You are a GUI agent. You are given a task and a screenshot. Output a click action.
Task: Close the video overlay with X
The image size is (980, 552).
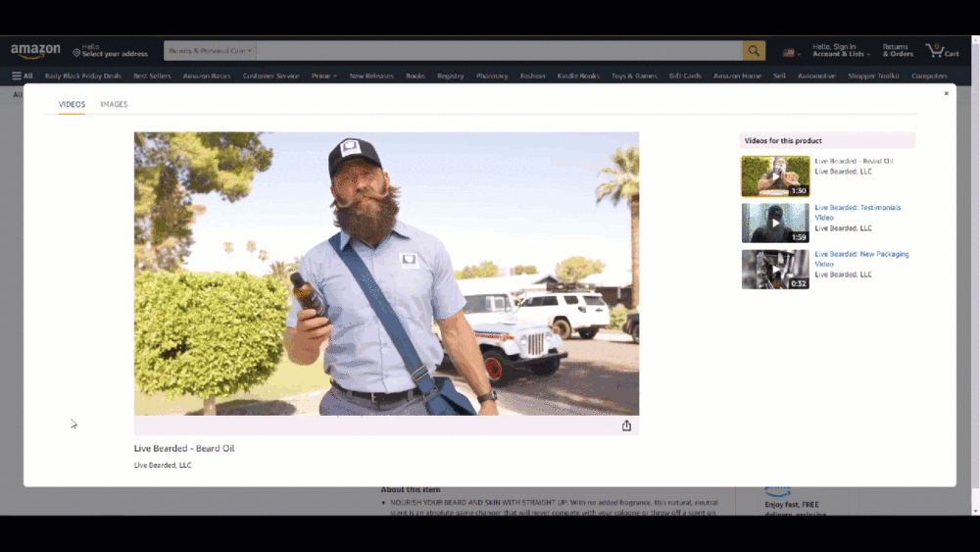pos(946,93)
